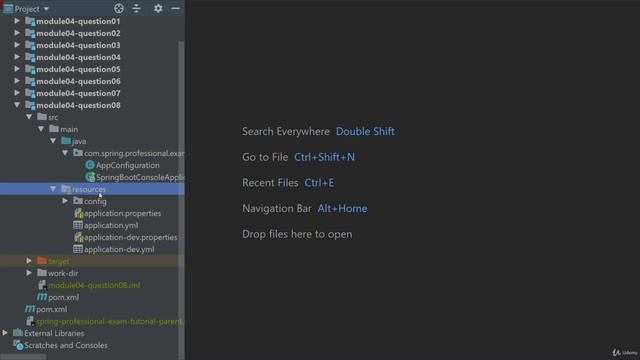Screen dimensions: 640x360
Task: Hide the Project panel with minimize icon
Action: pos(176,8)
